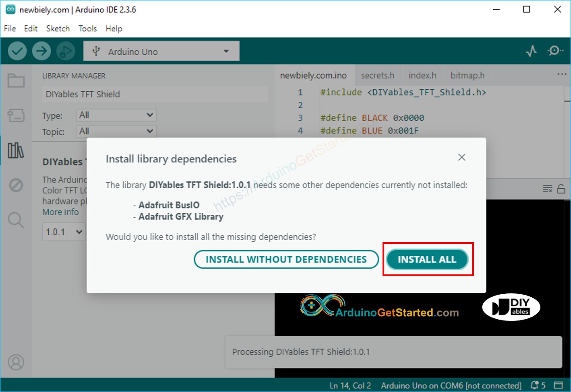Image resolution: width=571 pixels, height=392 pixels.
Task: Click the Upload sketch arrow icon
Action: click(41, 50)
